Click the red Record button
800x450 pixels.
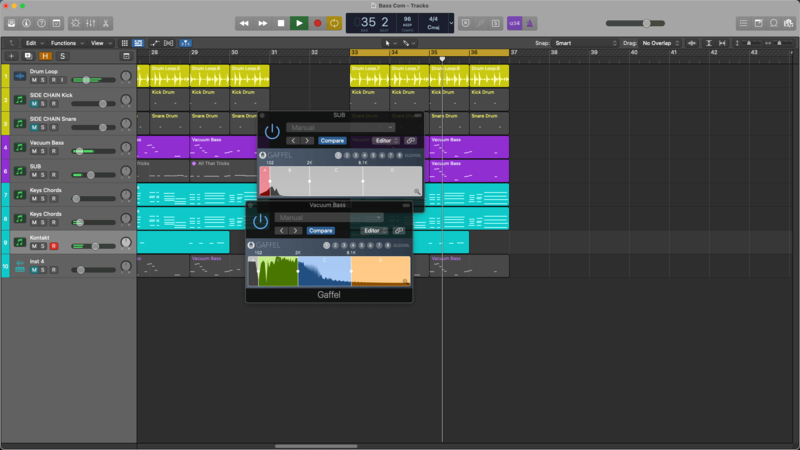tap(317, 23)
